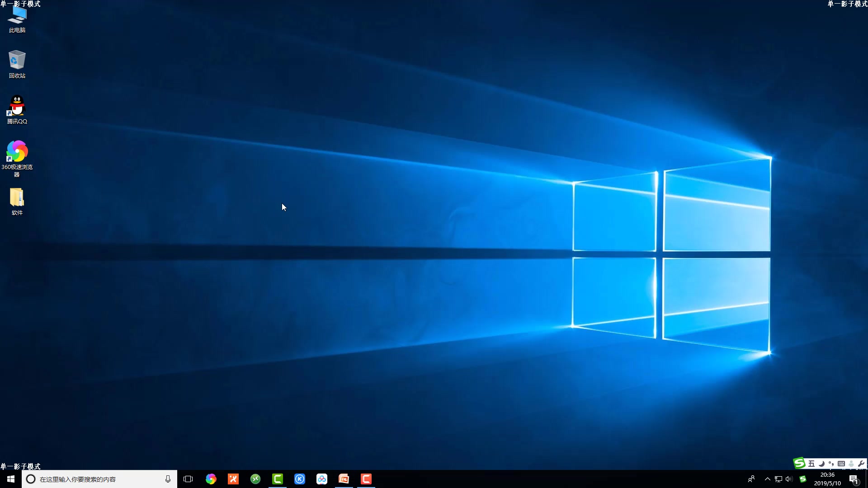Open the blue K Kugou taskbar icon

300,479
